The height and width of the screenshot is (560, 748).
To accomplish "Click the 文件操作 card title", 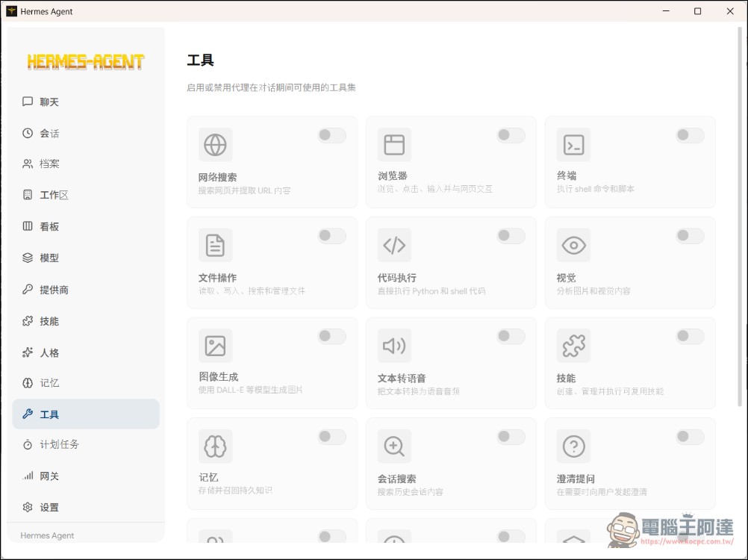I will coord(217,278).
